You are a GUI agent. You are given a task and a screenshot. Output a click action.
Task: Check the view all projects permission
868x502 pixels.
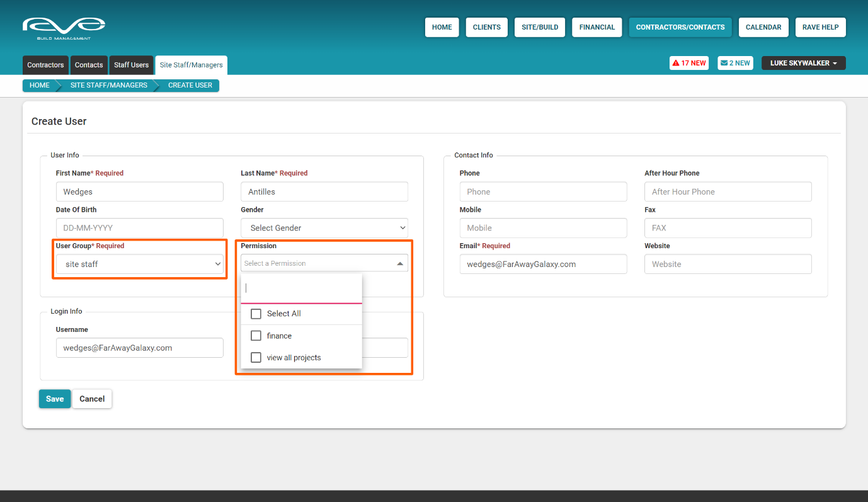[256, 357]
